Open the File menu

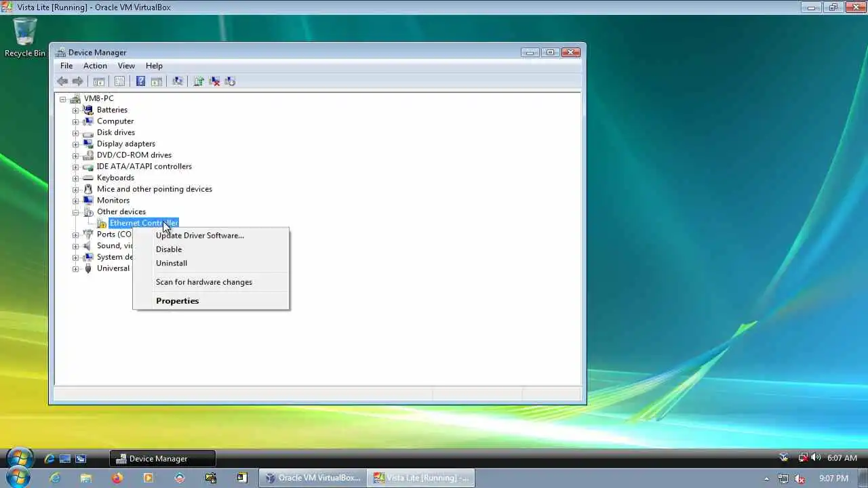(66, 66)
